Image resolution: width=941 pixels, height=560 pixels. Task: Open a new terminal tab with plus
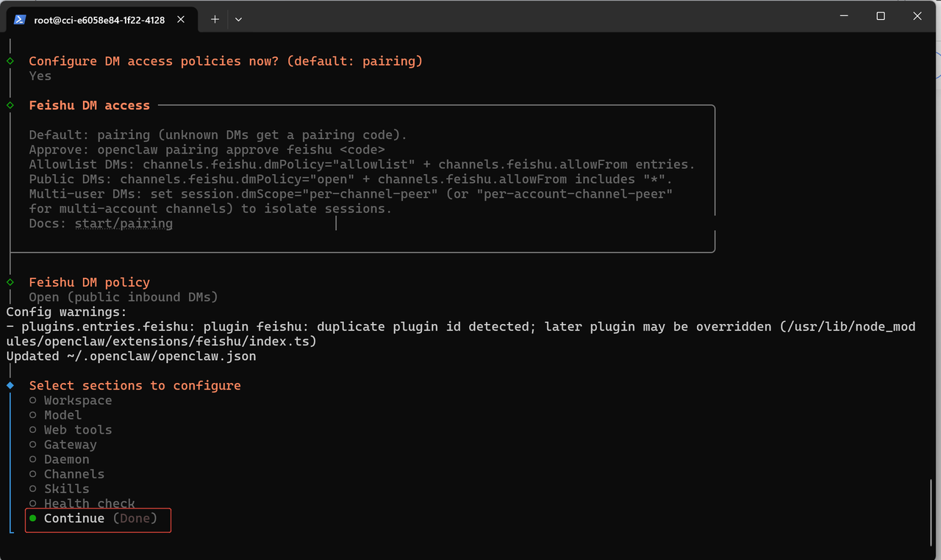[x=215, y=20]
